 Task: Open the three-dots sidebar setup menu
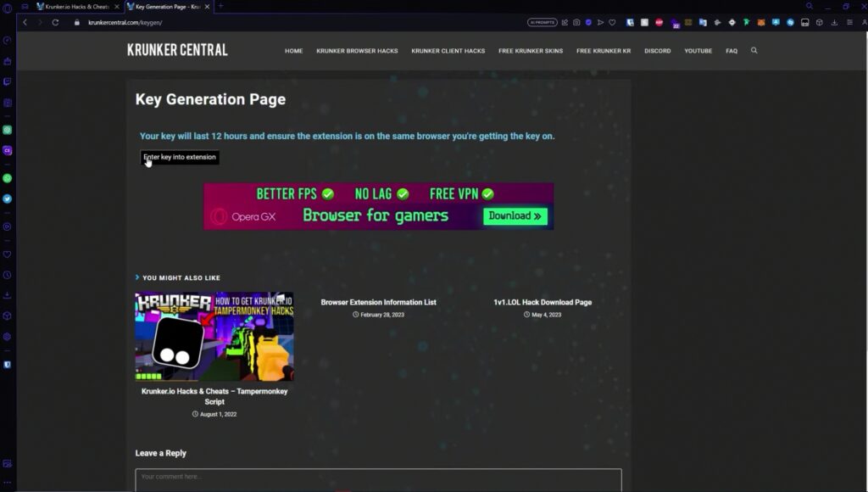[7, 483]
